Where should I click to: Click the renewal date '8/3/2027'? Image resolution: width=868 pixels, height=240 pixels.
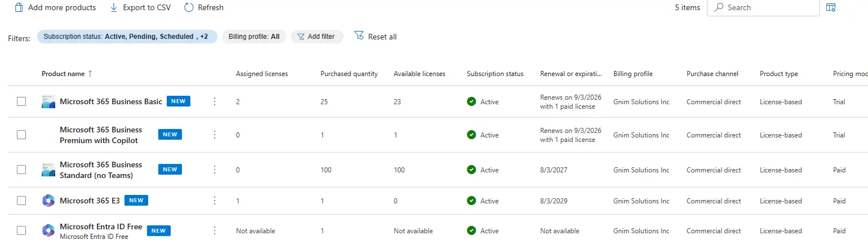tap(553, 170)
